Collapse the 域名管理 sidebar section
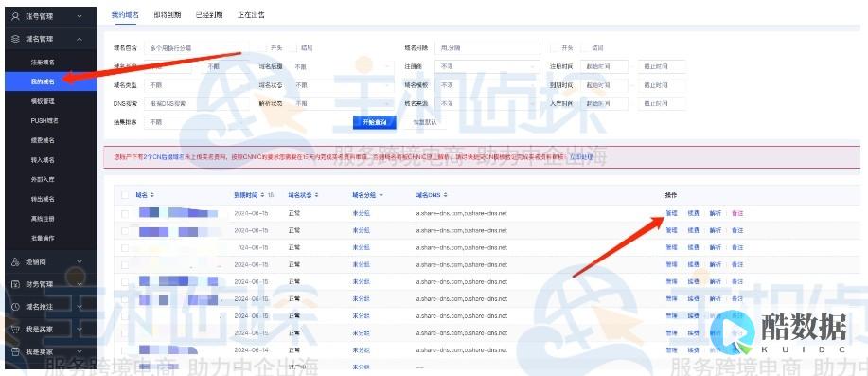Image resolution: width=868 pixels, height=376 pixels. coord(80,40)
